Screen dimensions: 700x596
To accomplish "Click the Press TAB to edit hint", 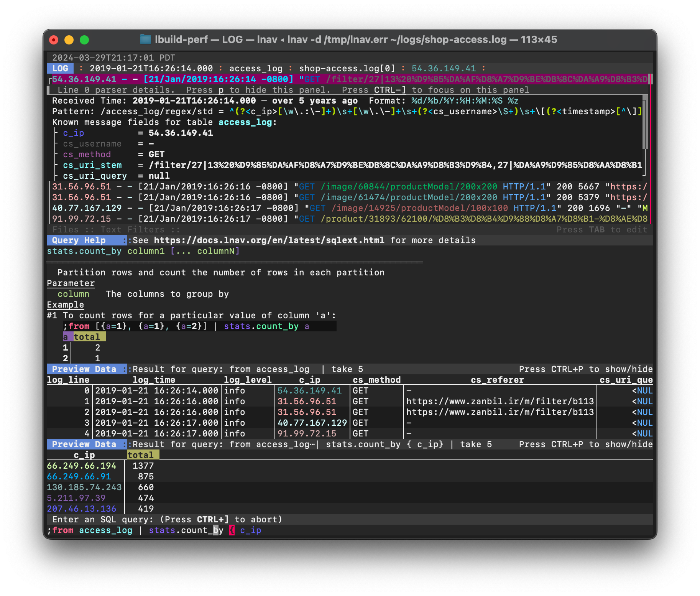I will (x=602, y=229).
